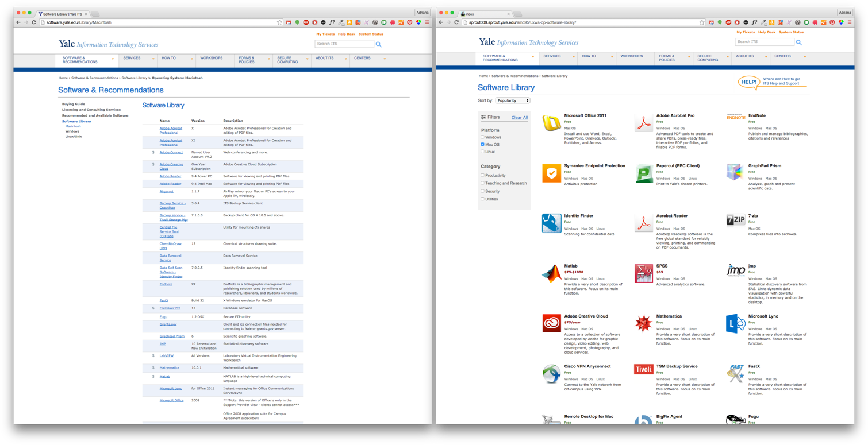Bookmark page with star in left window
The width and height of the screenshot is (868, 445).
coord(280,22)
